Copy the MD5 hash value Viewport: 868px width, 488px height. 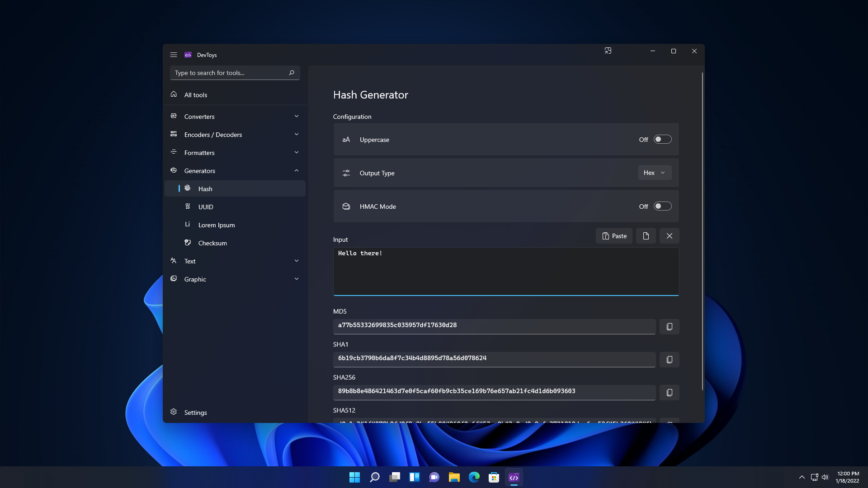click(x=669, y=326)
